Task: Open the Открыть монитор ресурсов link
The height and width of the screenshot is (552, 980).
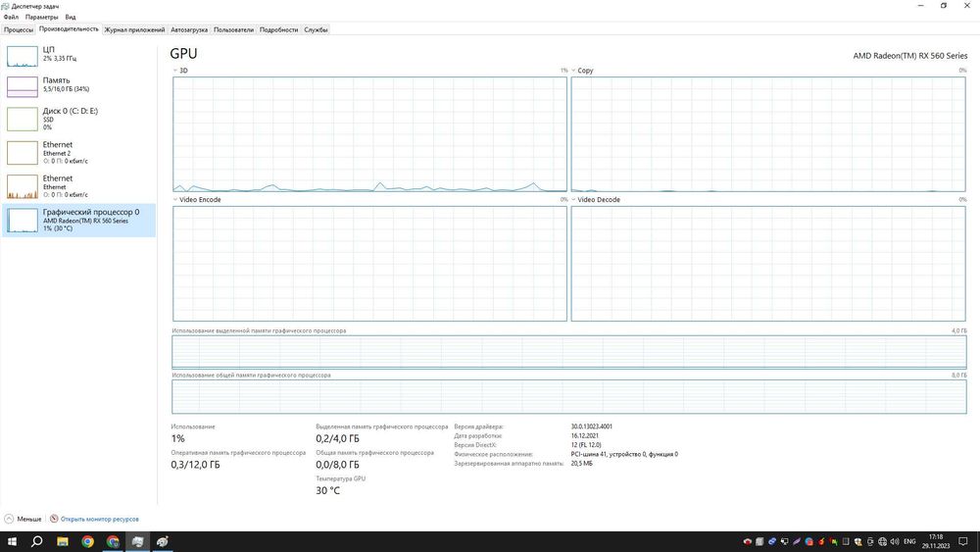Action: point(99,519)
